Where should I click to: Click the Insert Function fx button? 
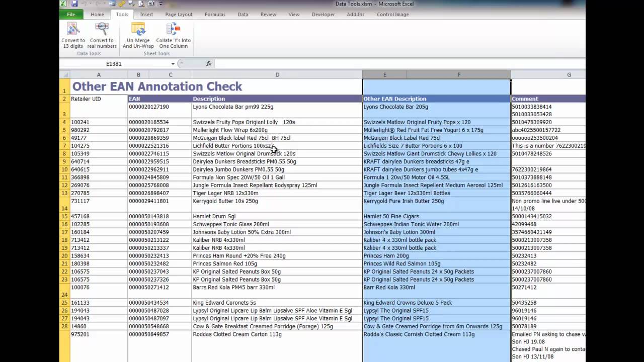209,64
